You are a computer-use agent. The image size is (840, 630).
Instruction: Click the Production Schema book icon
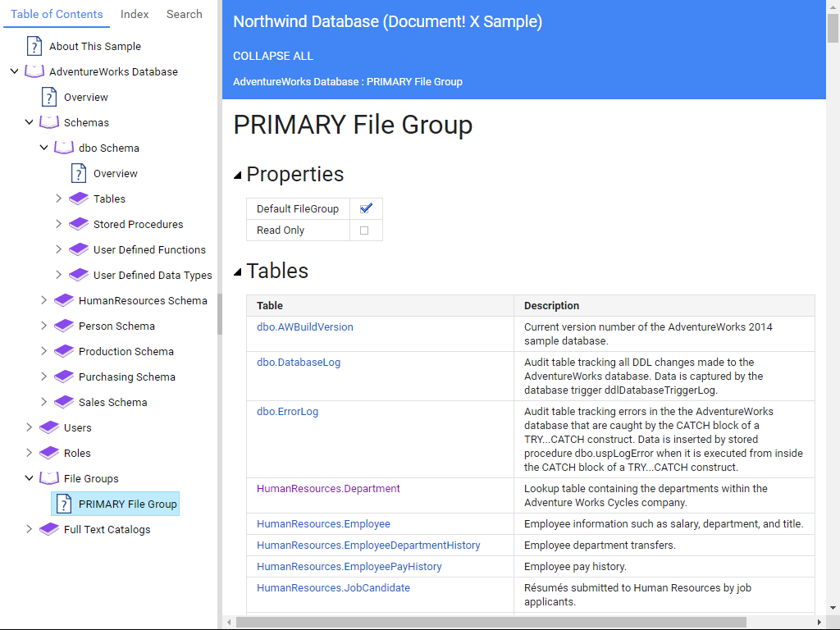coord(64,351)
